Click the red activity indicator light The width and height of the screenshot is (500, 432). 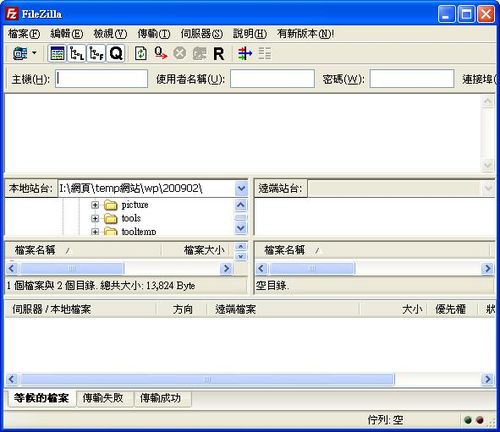tap(480, 420)
